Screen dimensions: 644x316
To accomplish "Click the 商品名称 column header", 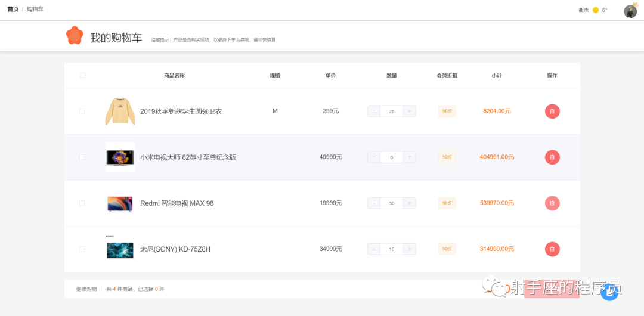I will point(174,76).
